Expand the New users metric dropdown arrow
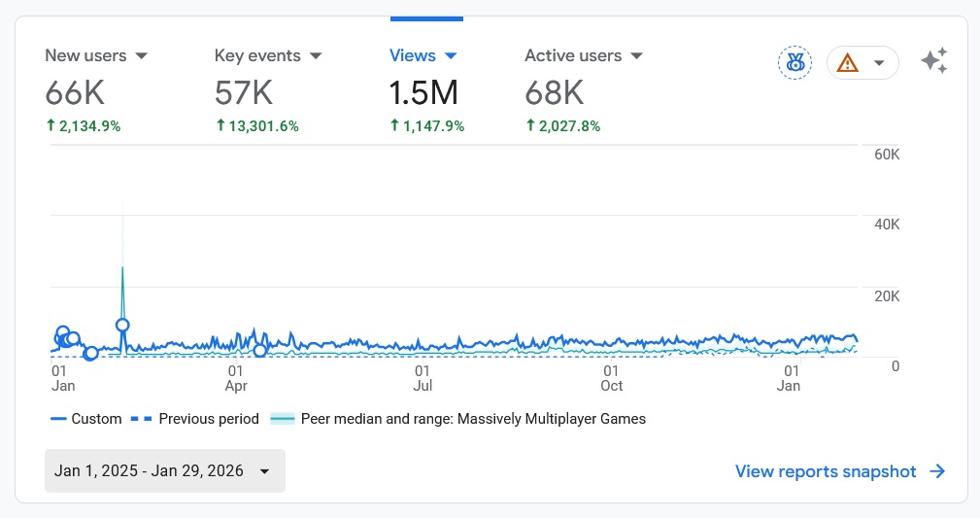The image size is (980, 518). point(141,56)
